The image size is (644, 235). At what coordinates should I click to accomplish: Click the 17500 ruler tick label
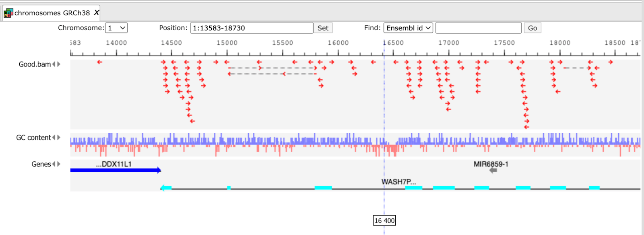(504, 43)
